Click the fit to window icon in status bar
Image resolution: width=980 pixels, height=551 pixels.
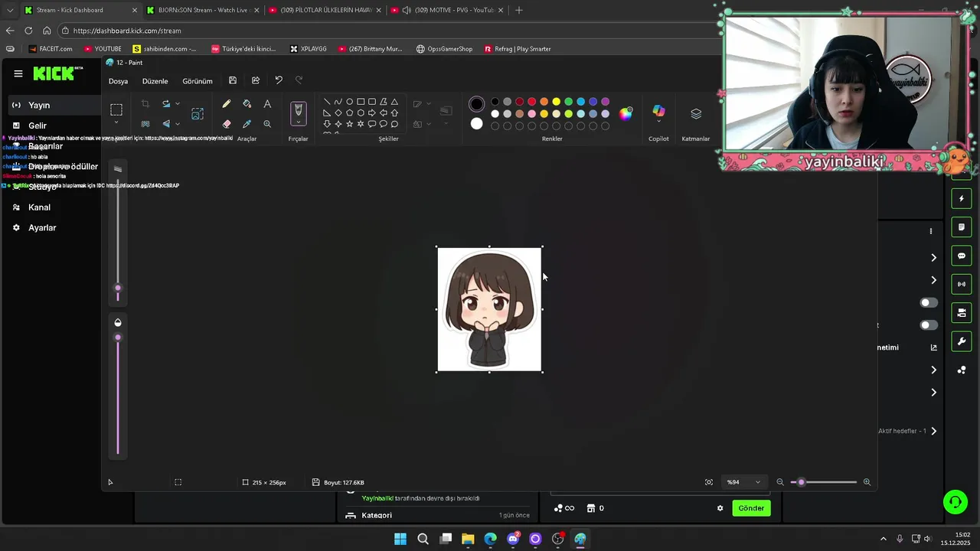(709, 482)
